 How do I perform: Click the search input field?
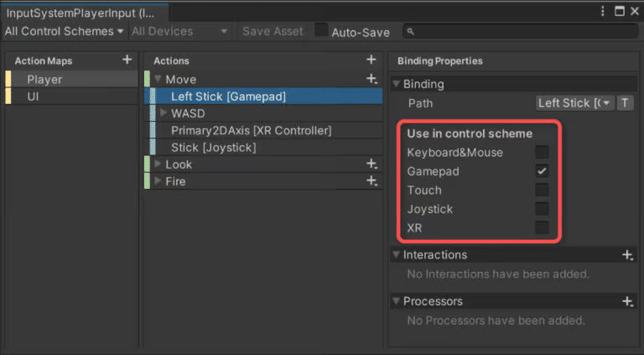pos(520,31)
